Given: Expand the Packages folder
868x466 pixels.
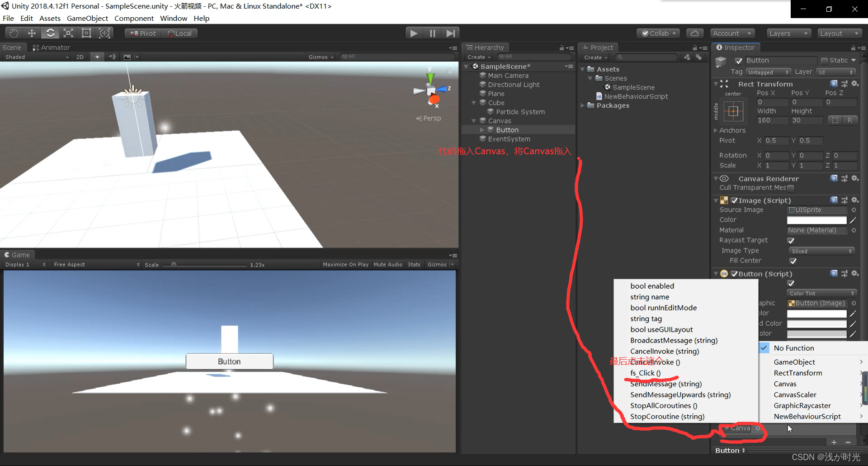Looking at the screenshot, I should pos(583,105).
